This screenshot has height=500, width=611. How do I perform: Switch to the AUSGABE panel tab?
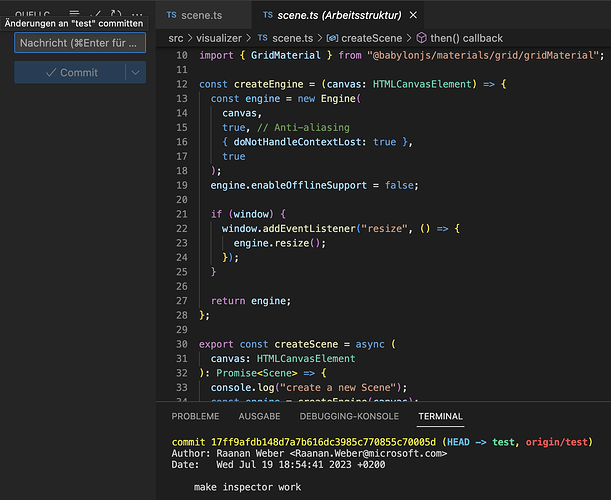[259, 416]
